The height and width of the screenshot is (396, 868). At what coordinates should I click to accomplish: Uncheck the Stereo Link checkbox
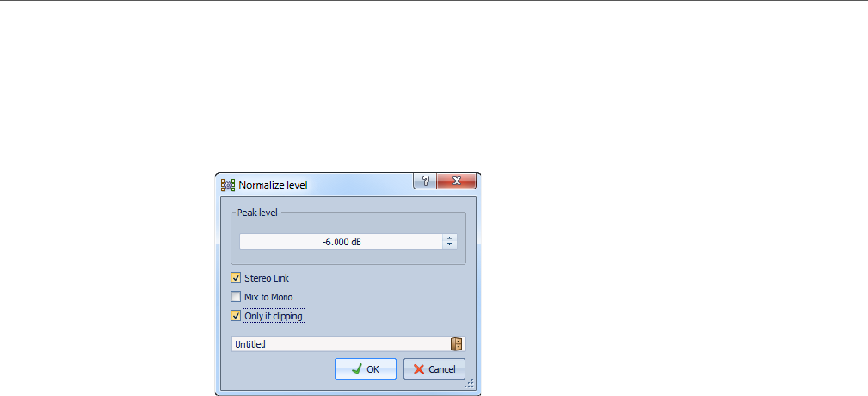pos(236,278)
